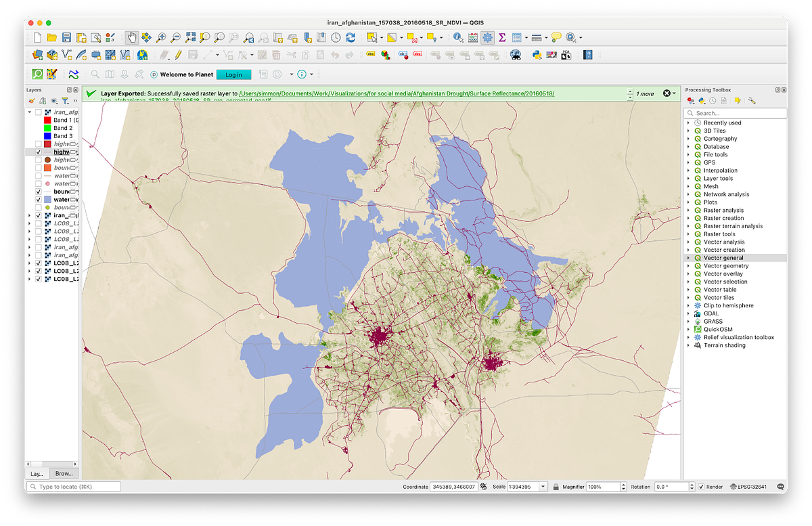Select the Pan Map tool
812x526 pixels.
pos(131,37)
